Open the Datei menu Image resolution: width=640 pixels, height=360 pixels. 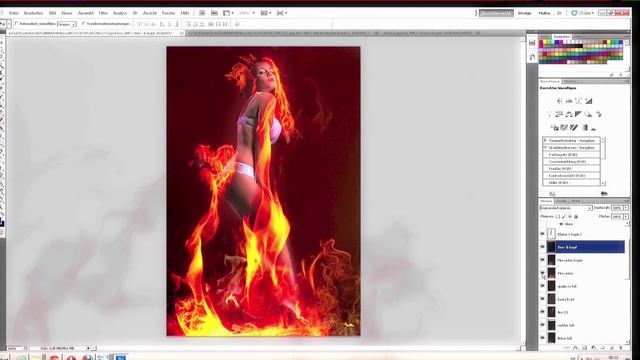coord(13,13)
